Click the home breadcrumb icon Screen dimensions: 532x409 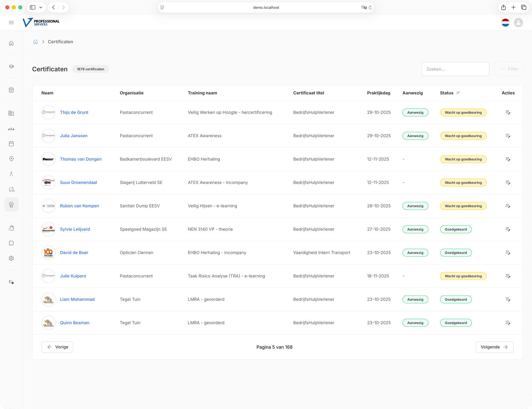click(x=35, y=42)
